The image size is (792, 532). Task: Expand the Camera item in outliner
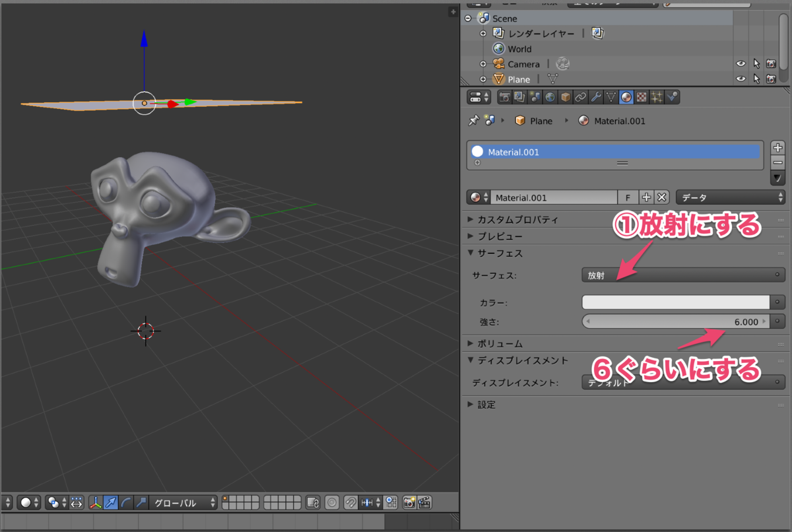click(483, 64)
